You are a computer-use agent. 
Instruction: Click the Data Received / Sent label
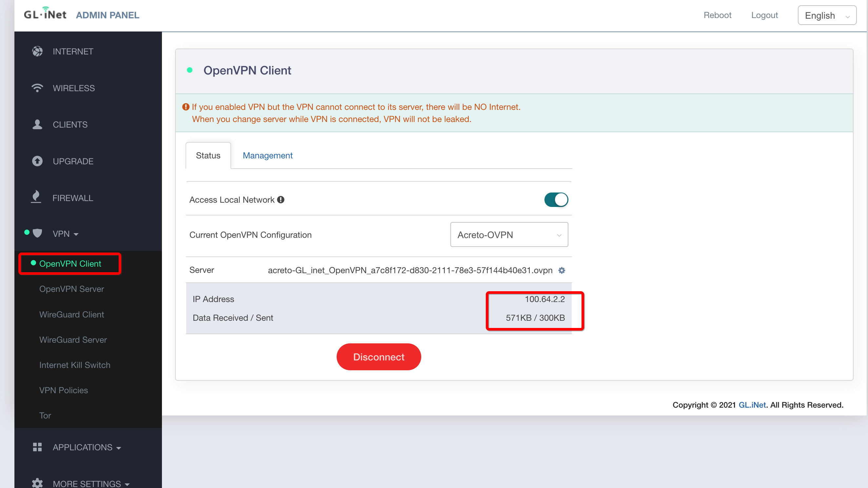tap(233, 317)
